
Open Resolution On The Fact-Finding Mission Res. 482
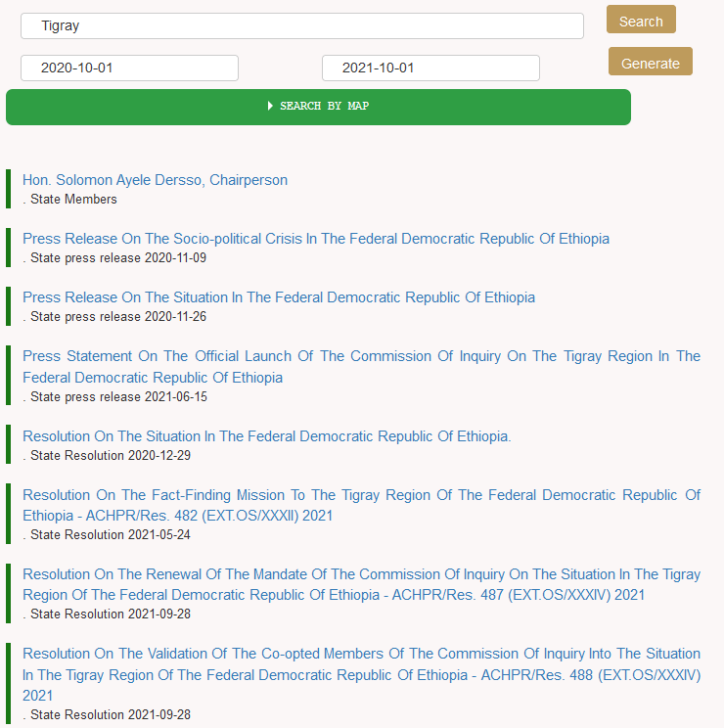[x=362, y=505]
